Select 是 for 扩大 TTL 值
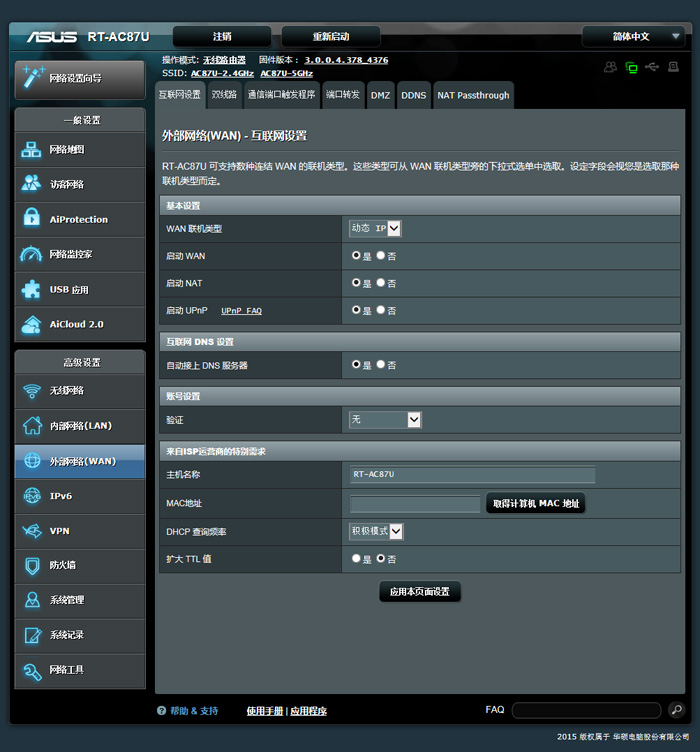 pyautogui.click(x=356, y=558)
